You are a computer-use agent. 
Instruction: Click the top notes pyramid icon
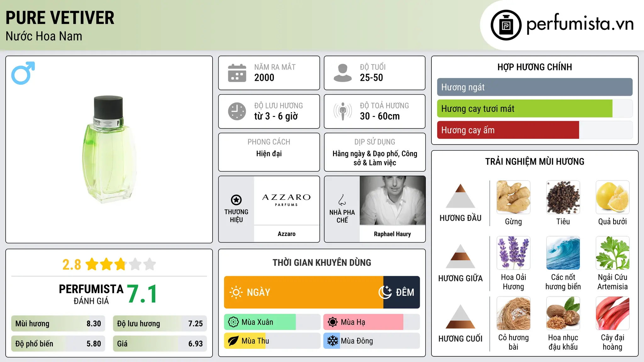pos(461,196)
